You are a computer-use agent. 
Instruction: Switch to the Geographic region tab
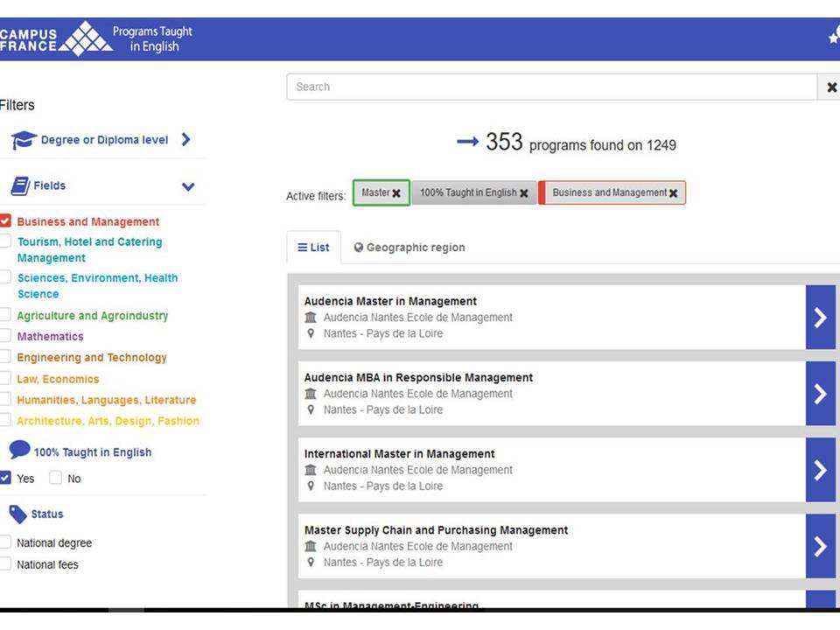tap(409, 248)
